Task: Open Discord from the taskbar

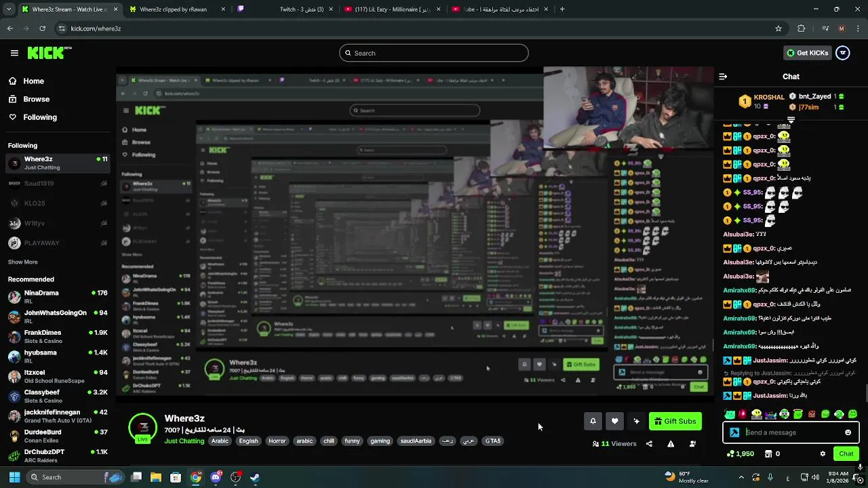Action: (216, 477)
